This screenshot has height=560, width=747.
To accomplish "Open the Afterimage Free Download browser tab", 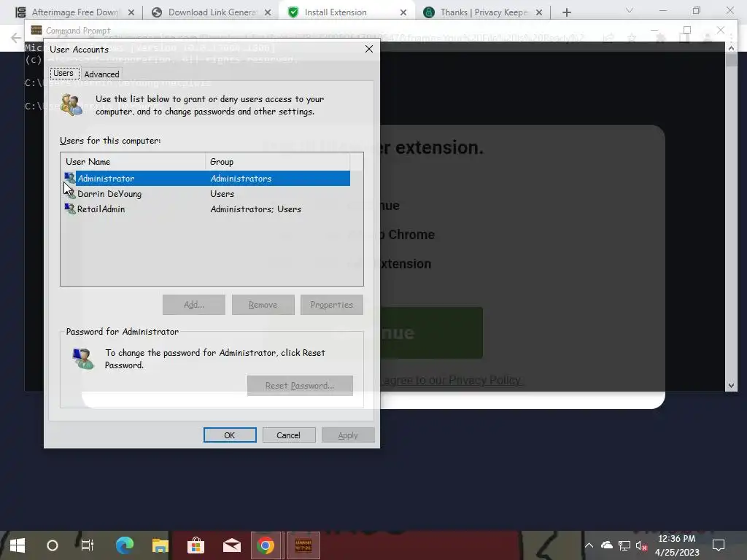I will [x=76, y=12].
